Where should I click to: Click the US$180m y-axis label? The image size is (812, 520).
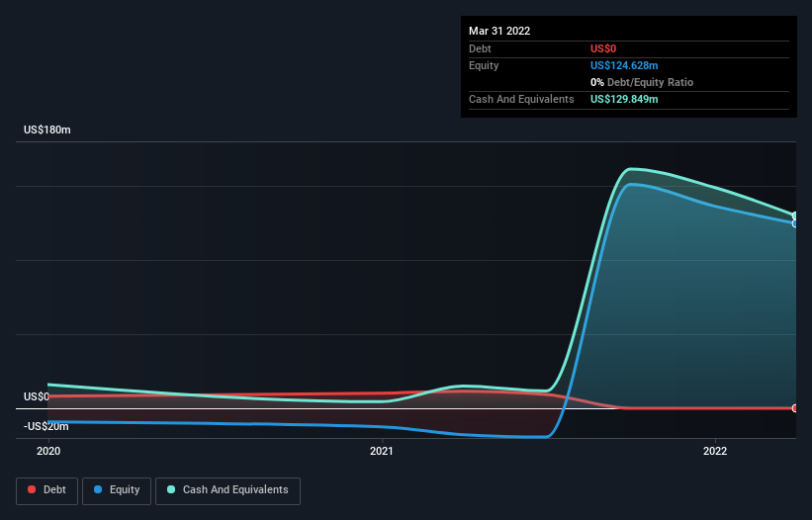[x=47, y=130]
